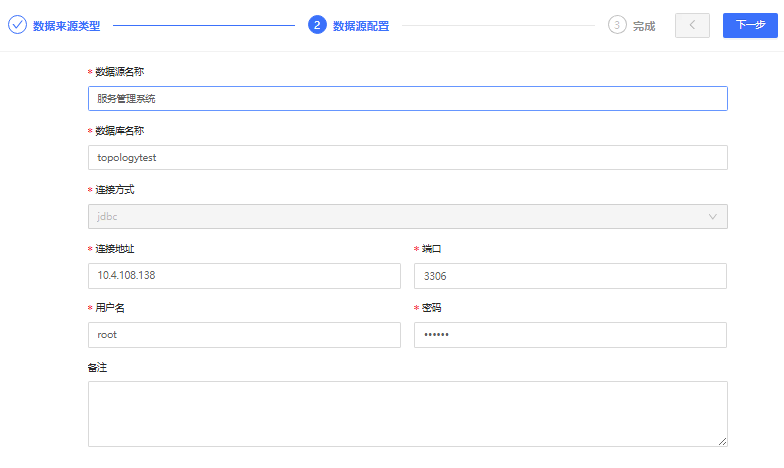Select the 数据来源类型 step label

pos(66,26)
